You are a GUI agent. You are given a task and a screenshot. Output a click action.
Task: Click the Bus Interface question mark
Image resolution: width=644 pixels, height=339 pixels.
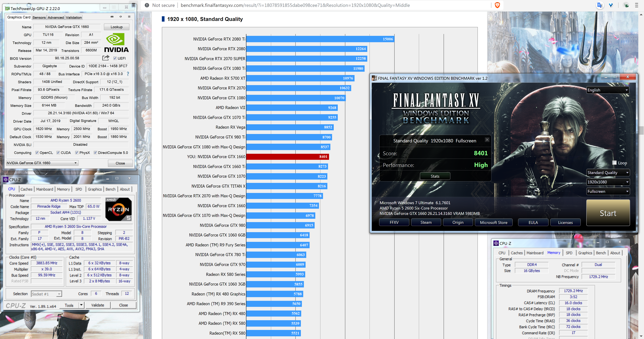click(x=128, y=74)
